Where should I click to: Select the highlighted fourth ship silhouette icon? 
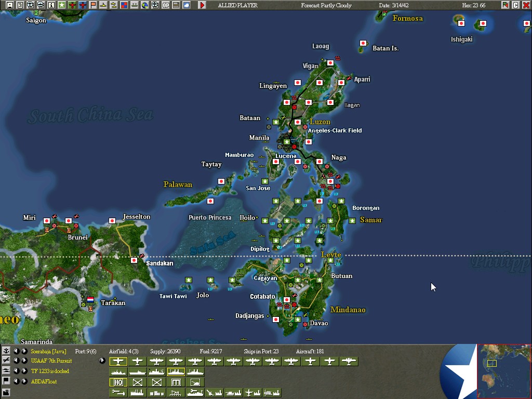coord(176,372)
